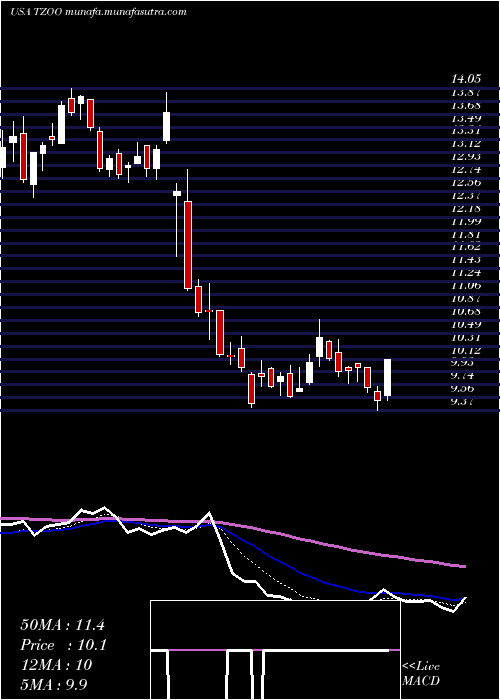Click the '12MA : 10' indicator readout
The height and width of the screenshot is (700, 500).
point(56,665)
